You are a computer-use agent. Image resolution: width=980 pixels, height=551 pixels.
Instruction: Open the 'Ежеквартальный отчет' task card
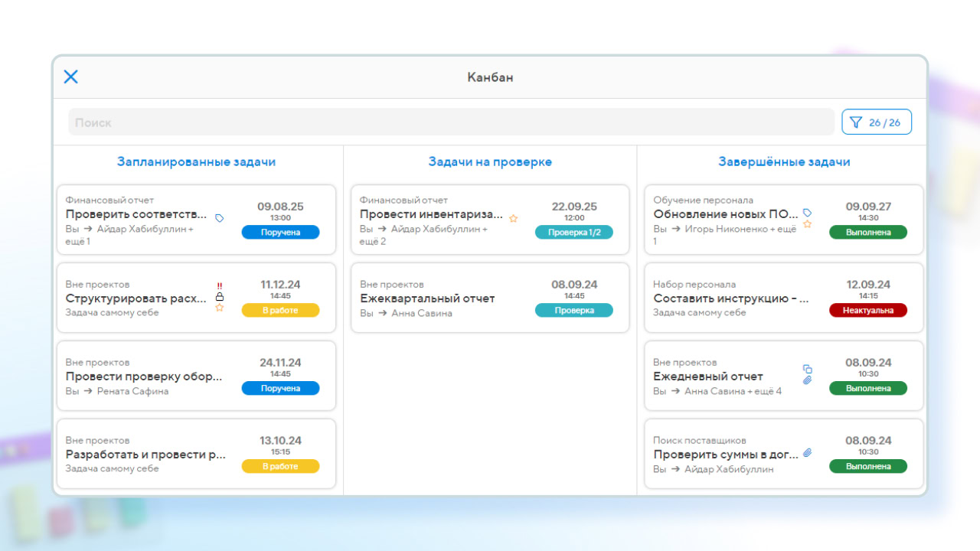point(444,298)
